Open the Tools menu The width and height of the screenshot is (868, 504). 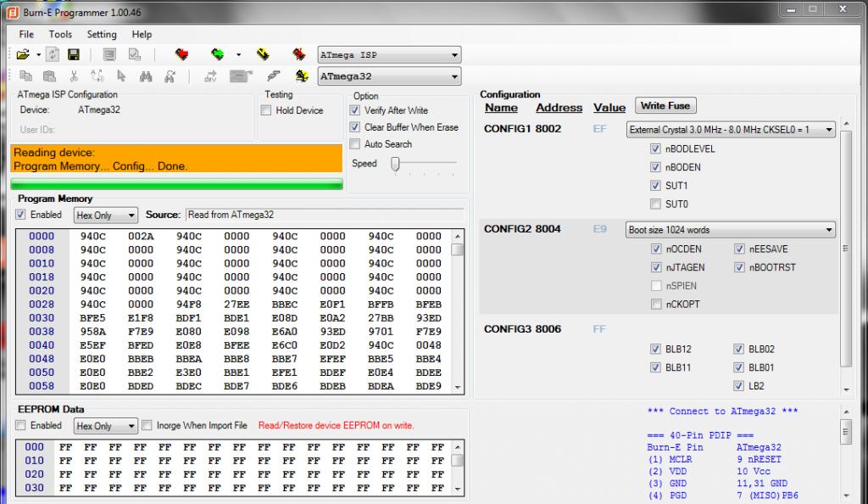60,35
